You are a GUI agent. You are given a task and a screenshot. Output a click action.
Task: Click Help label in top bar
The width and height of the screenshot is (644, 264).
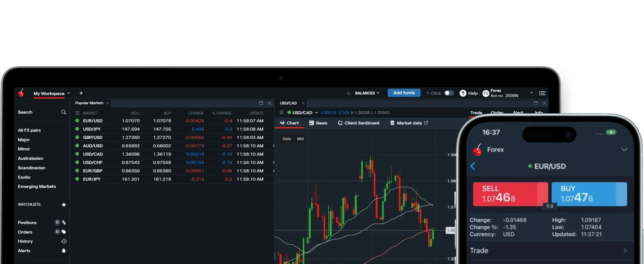[473, 93]
